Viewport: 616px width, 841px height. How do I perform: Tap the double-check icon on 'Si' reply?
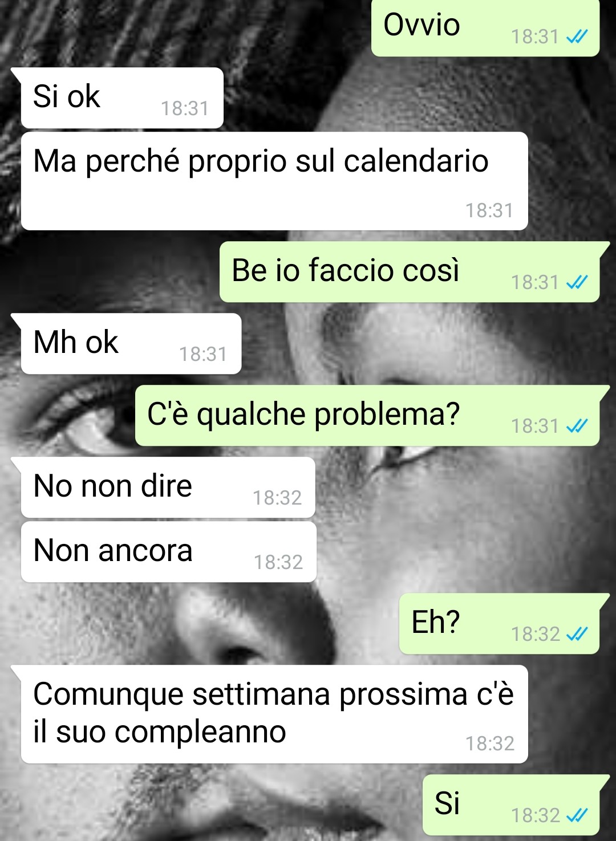[x=577, y=815]
